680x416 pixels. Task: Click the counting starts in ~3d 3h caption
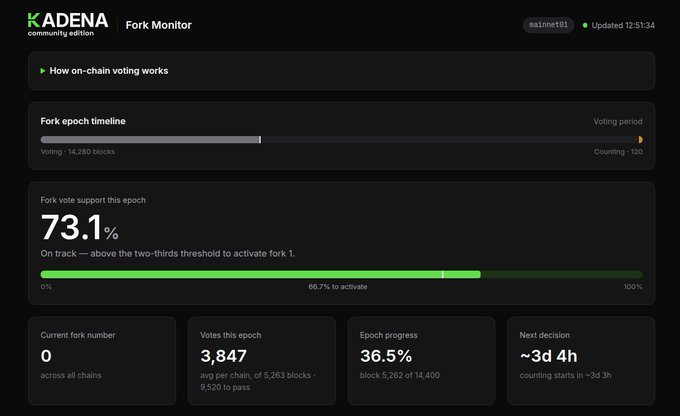coord(566,375)
